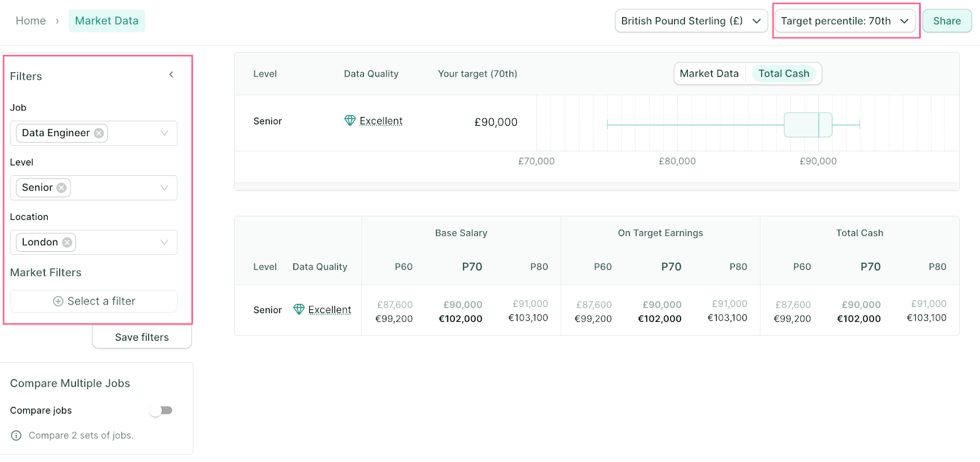Open the Excellent link in the salary table
980x462 pixels.
point(330,309)
